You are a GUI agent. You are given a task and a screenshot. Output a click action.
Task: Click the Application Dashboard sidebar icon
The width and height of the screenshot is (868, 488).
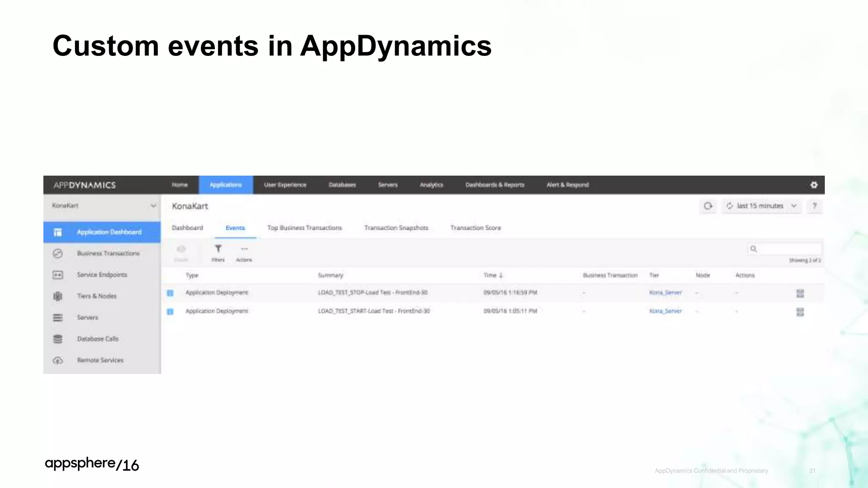click(x=58, y=232)
